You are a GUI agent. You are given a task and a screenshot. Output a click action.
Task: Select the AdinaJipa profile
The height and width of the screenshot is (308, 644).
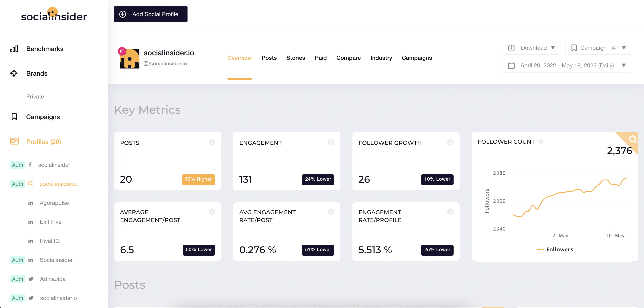(53, 279)
